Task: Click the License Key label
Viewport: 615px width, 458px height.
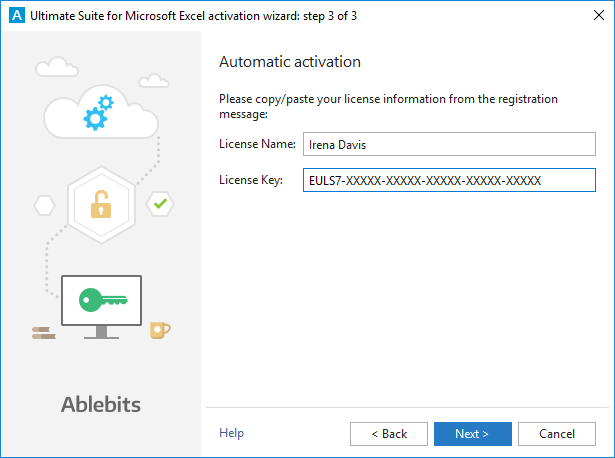Action: coord(251,180)
